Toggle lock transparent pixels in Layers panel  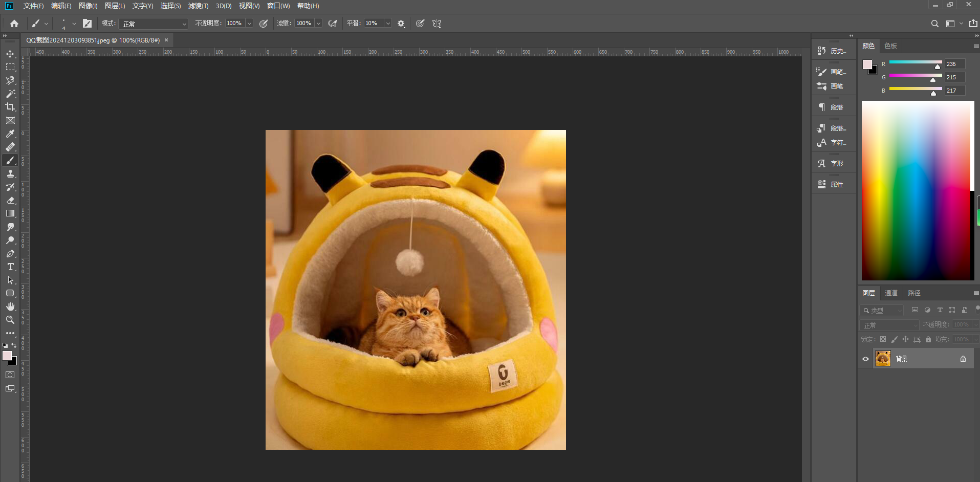[883, 339]
